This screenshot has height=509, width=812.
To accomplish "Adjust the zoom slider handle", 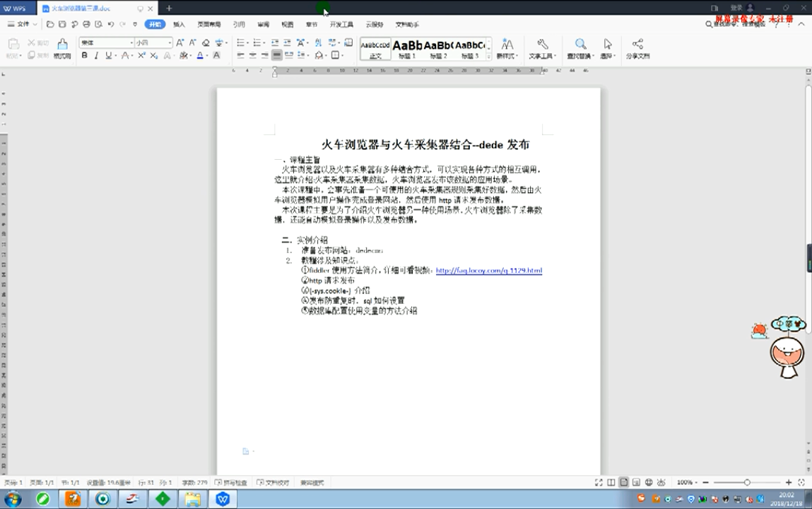I will (x=747, y=483).
